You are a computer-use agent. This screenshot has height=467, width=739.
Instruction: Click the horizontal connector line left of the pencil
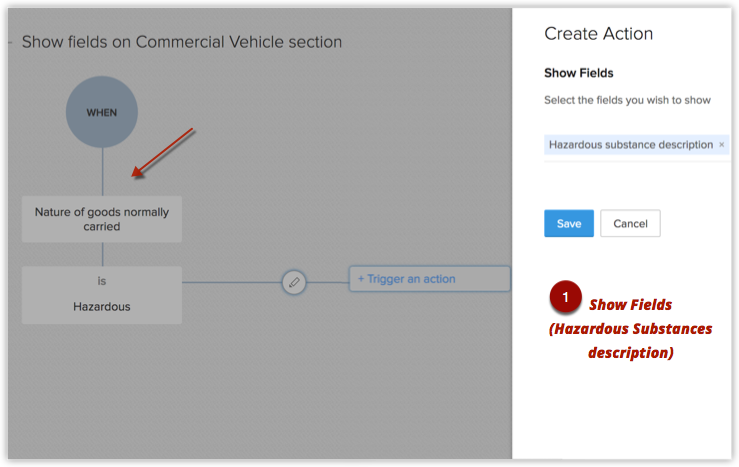[x=230, y=282]
